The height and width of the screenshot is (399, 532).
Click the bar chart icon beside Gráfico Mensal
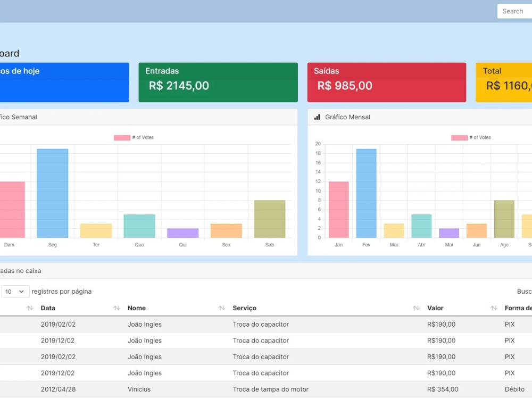(x=317, y=117)
